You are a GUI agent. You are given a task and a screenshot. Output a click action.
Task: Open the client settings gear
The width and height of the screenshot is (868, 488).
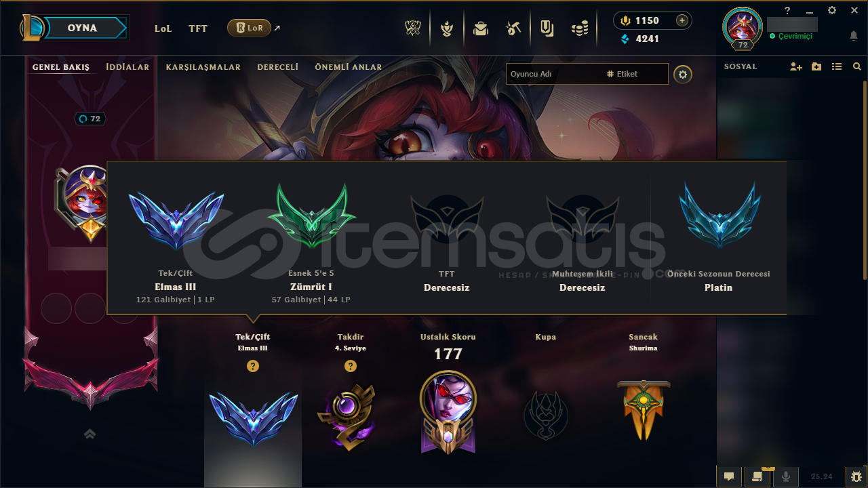point(832,10)
